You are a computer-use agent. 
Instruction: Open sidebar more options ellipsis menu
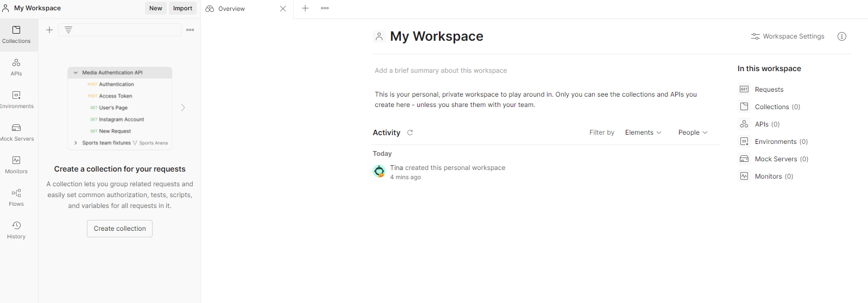click(x=190, y=30)
